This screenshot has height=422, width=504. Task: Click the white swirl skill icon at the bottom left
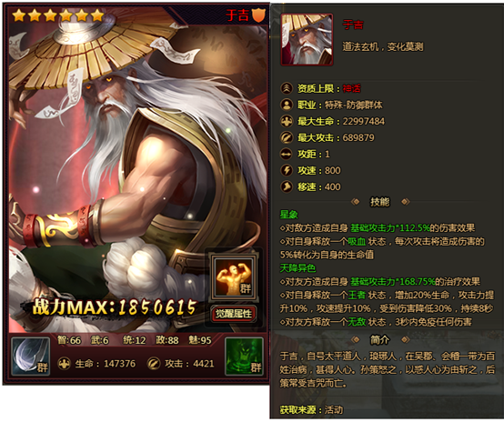30,357
